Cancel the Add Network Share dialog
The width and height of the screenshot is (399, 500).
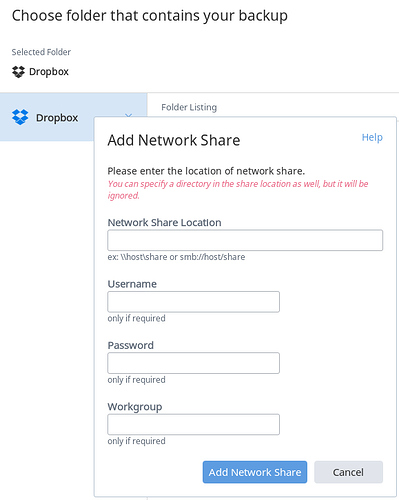click(348, 472)
